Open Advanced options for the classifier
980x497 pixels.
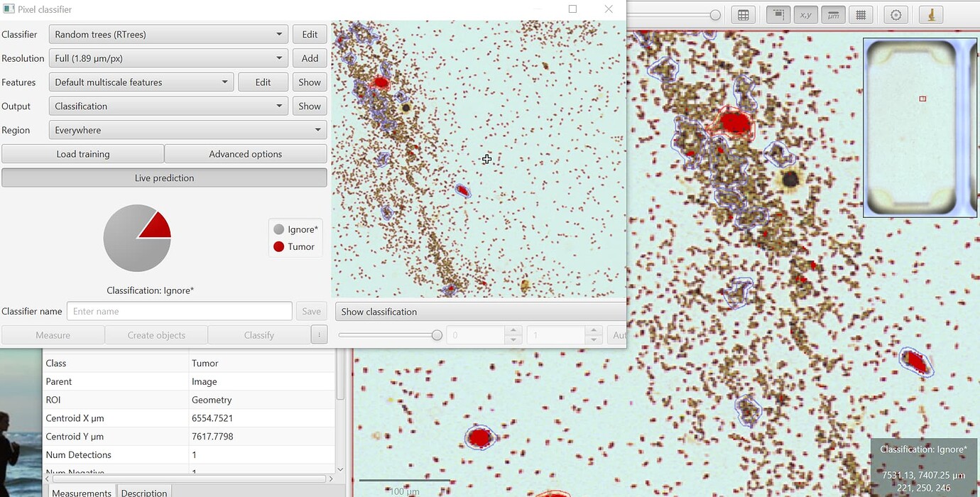[244, 153]
